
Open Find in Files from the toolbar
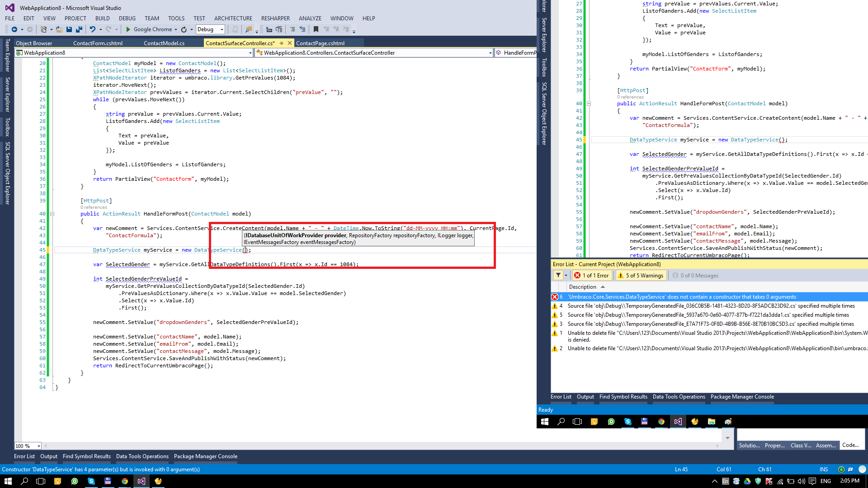coord(248,29)
